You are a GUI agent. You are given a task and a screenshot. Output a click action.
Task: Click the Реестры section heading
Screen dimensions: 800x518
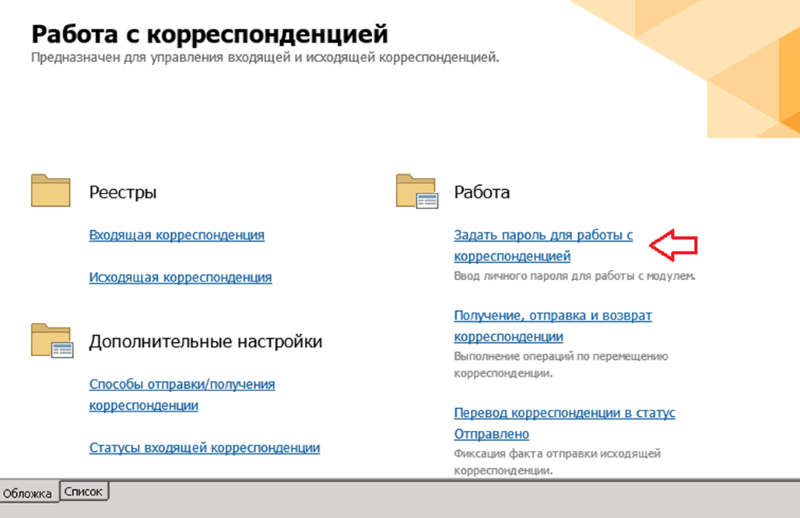tap(122, 192)
